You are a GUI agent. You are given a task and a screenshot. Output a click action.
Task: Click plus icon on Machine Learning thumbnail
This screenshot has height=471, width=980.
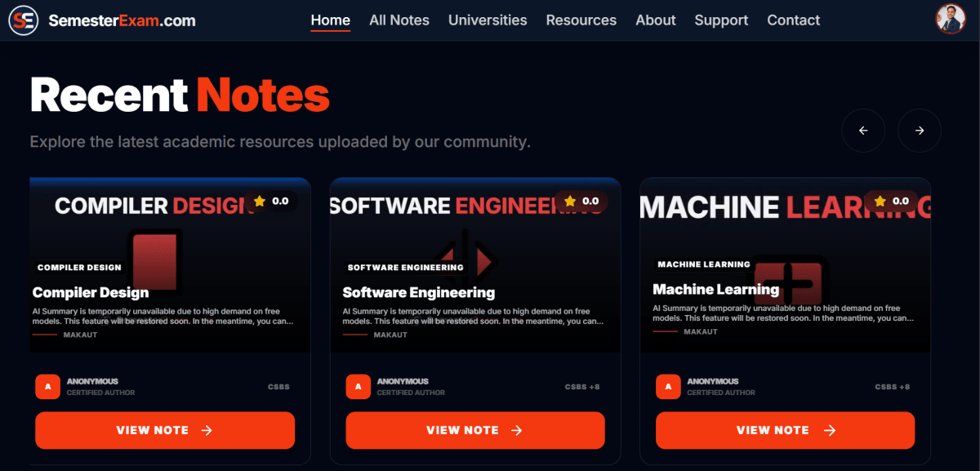(790, 282)
